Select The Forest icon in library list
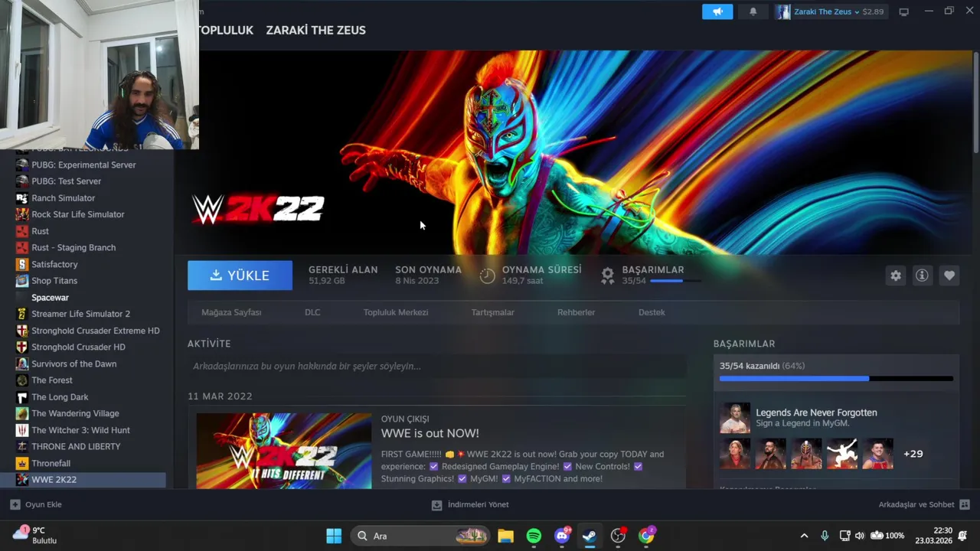Viewport: 980px width, 551px height. pos(21,380)
